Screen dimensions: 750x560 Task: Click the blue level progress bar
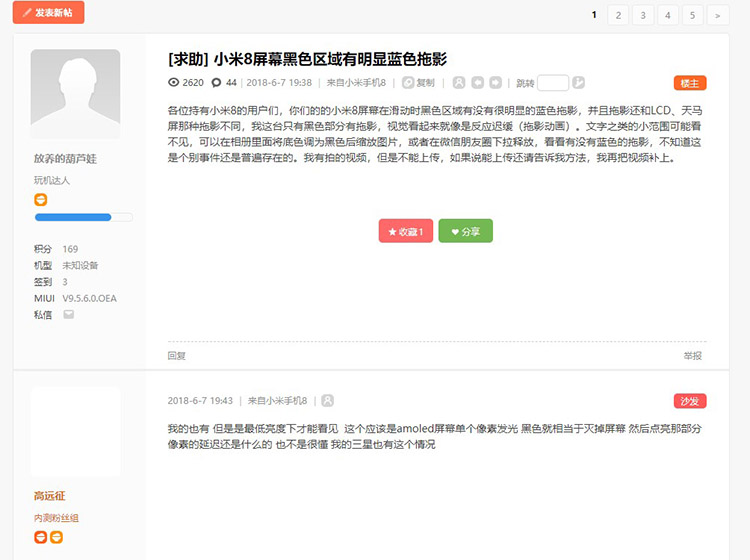(x=84, y=217)
